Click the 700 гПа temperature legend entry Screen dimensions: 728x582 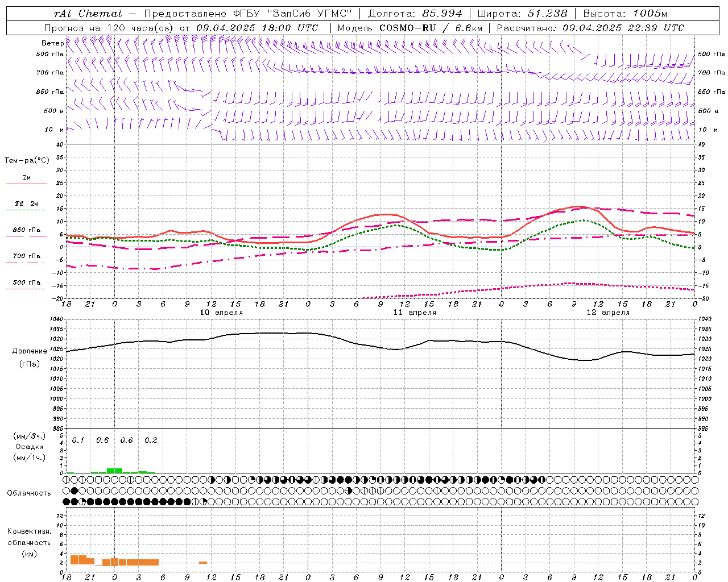[27, 256]
